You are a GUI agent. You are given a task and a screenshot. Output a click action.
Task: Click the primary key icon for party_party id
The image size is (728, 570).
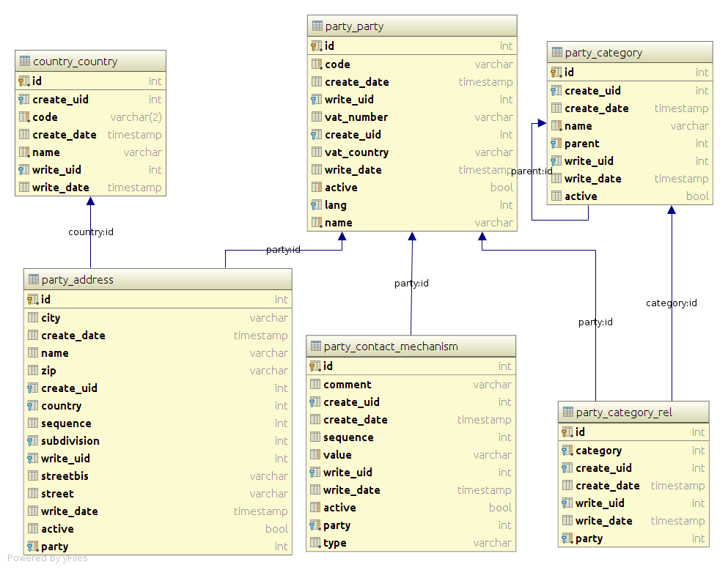(x=316, y=46)
